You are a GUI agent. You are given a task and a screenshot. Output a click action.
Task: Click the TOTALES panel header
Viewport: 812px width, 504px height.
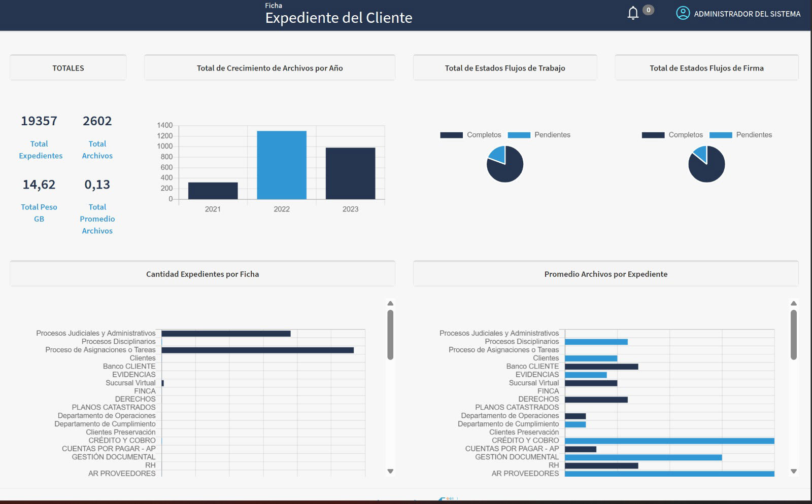coord(68,68)
